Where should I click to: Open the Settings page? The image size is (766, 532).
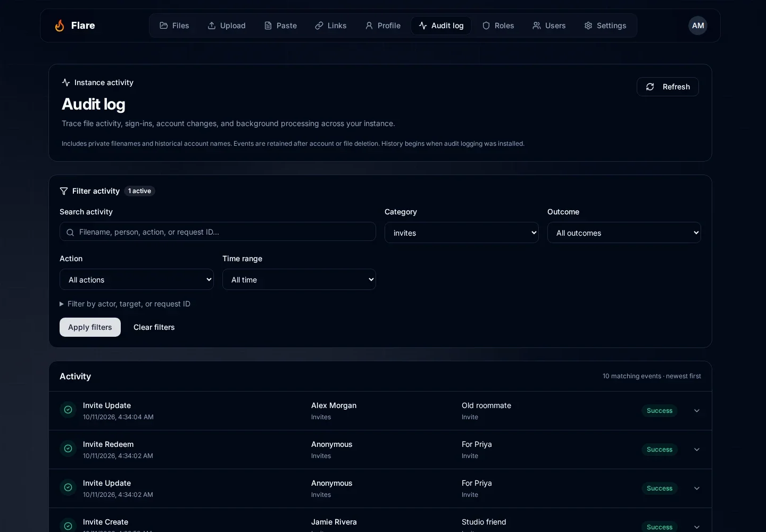(605, 26)
